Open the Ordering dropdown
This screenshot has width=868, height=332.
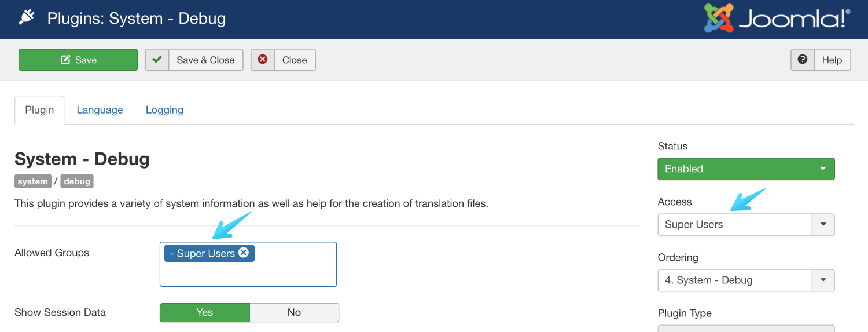click(x=746, y=280)
